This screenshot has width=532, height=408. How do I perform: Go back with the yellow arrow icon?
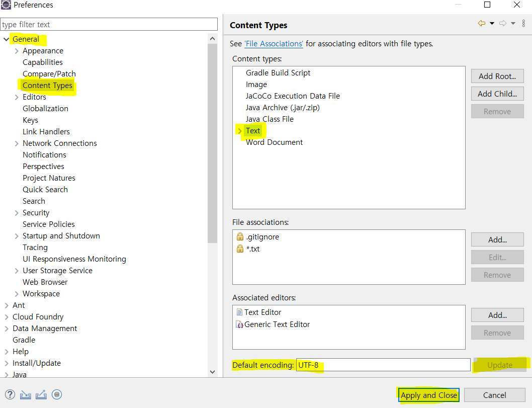point(481,23)
